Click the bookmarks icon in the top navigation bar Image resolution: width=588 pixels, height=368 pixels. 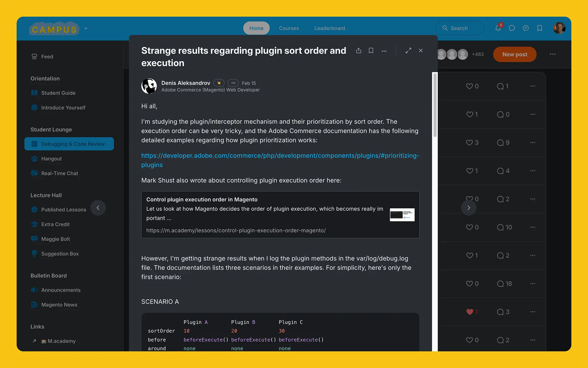pyautogui.click(x=540, y=28)
